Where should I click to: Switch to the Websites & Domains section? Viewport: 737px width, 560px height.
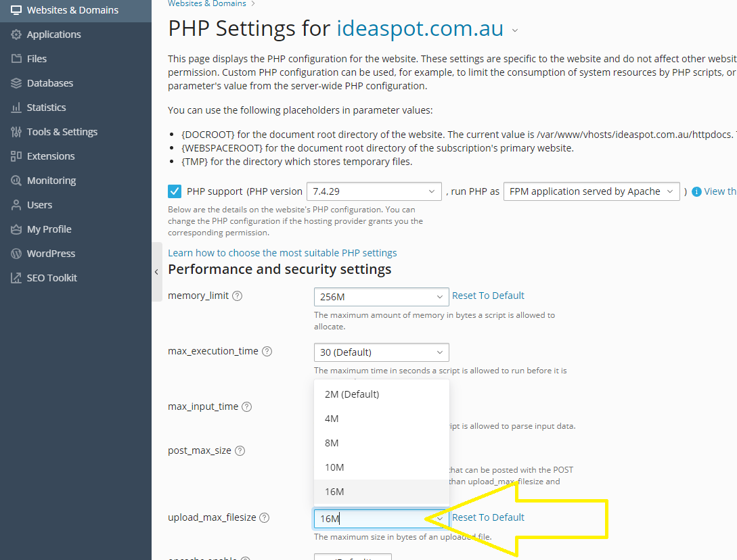coord(62,10)
